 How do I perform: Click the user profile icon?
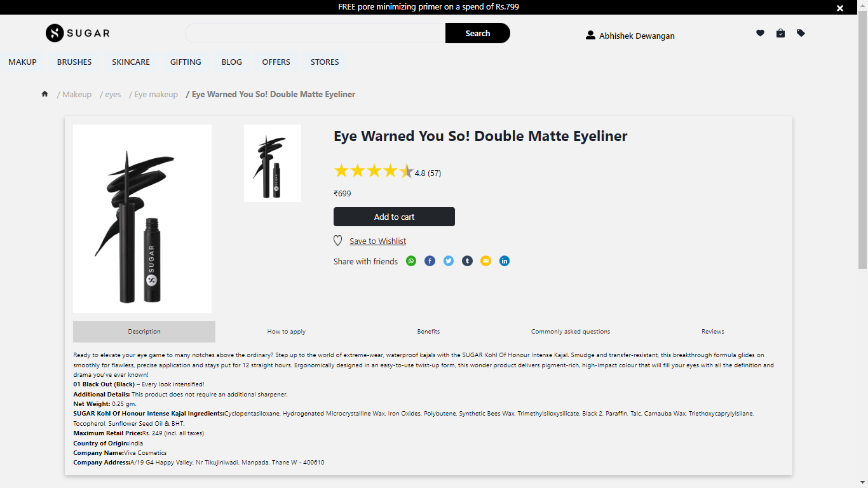590,36
